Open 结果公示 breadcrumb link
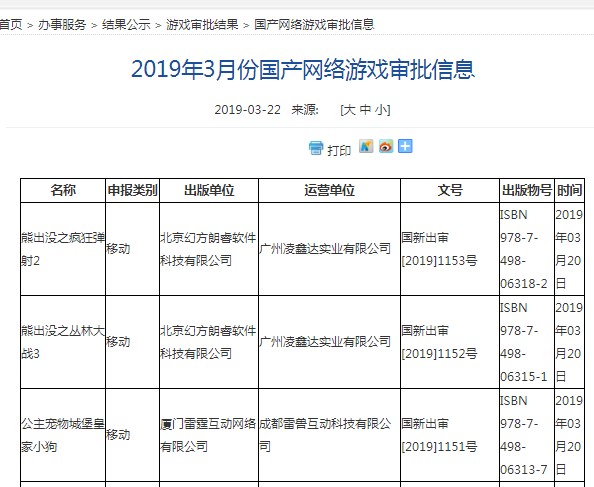 tap(126, 25)
